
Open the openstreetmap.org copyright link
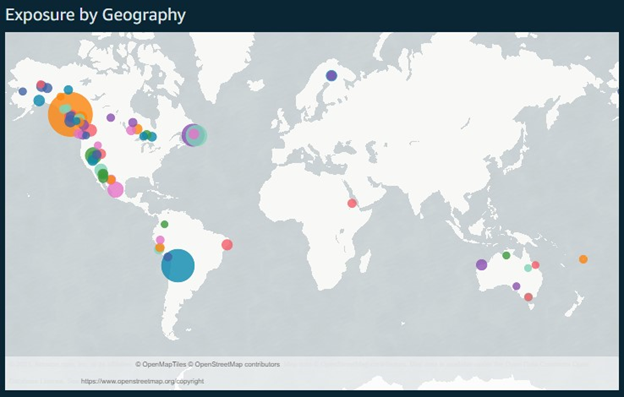pyautogui.click(x=142, y=381)
